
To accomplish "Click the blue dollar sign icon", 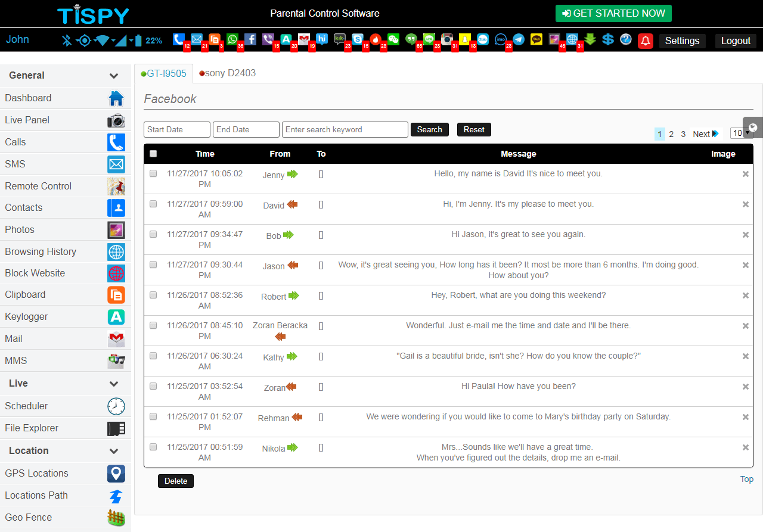I will pos(608,39).
